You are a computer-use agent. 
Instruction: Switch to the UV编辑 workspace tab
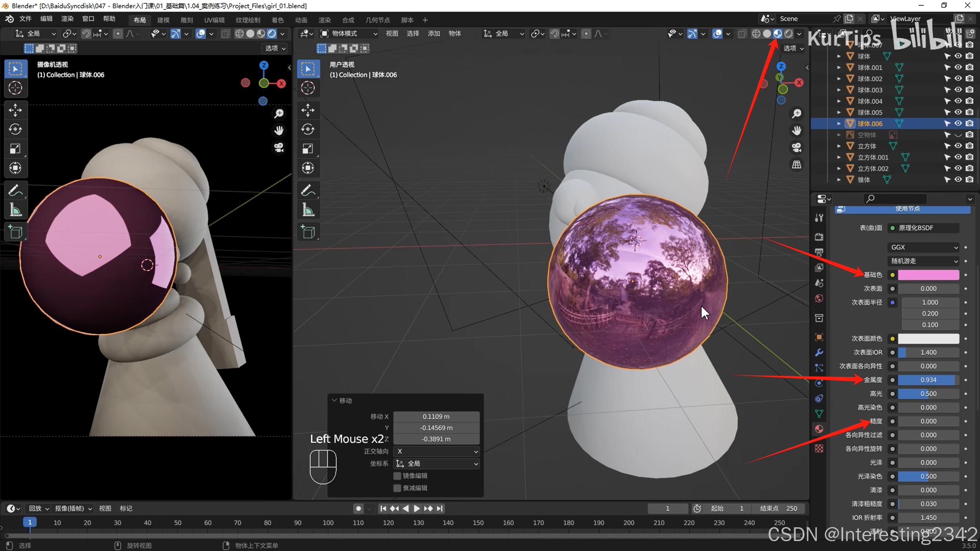214,20
